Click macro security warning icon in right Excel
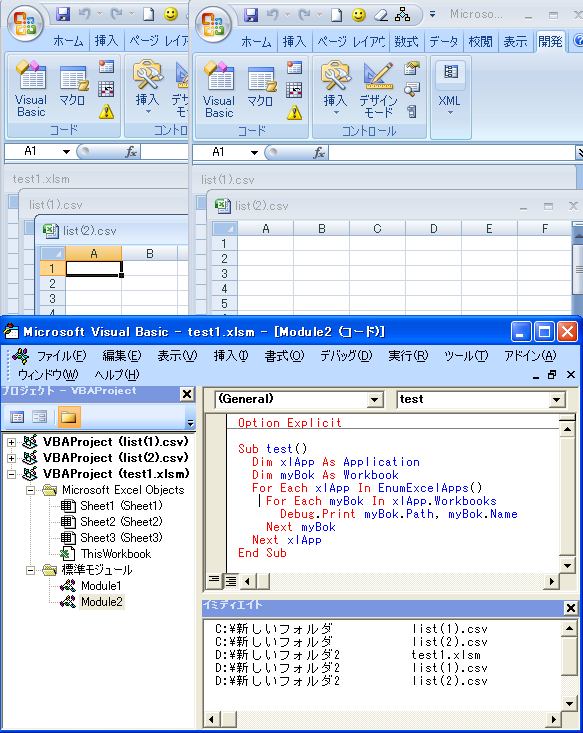This screenshot has width=583, height=733. pyautogui.click(x=294, y=113)
